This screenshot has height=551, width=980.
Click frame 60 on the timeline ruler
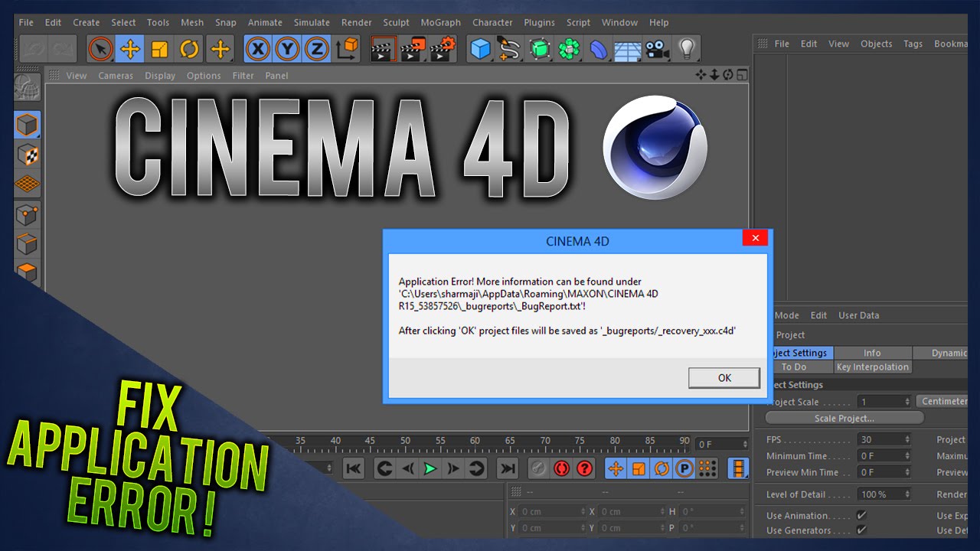point(475,441)
